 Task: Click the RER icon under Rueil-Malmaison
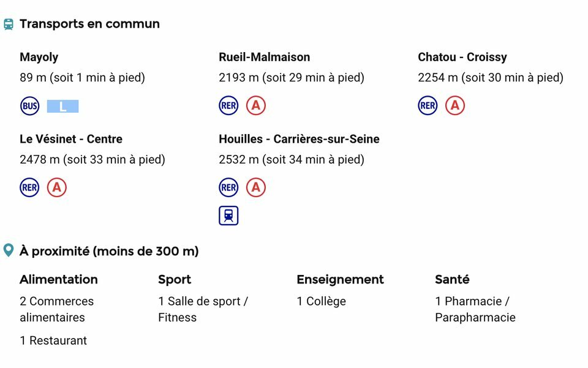click(x=228, y=106)
